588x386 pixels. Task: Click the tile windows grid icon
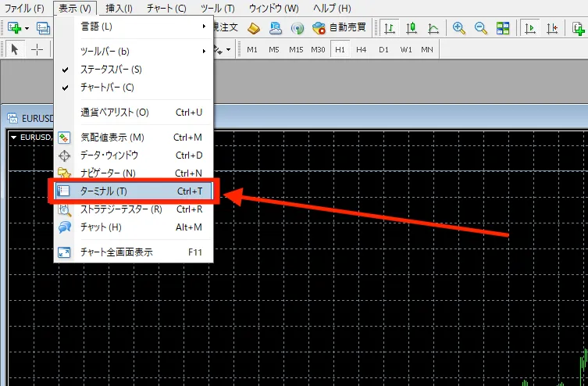coord(503,28)
